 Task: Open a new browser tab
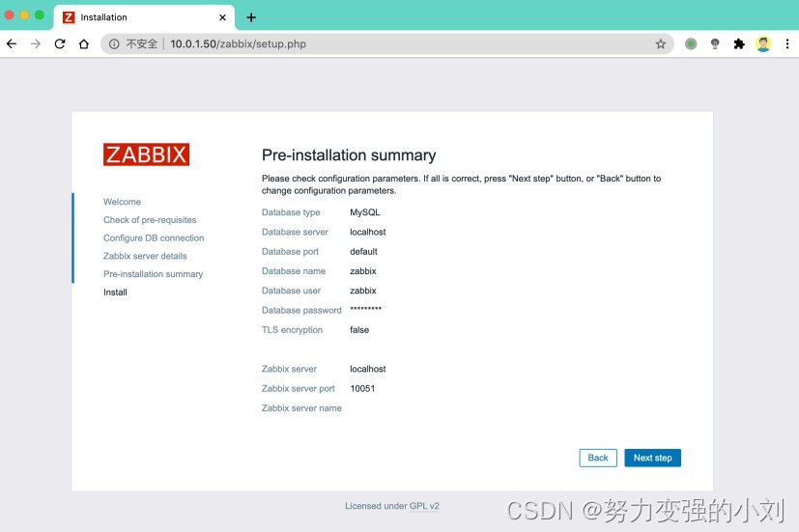coord(251,17)
